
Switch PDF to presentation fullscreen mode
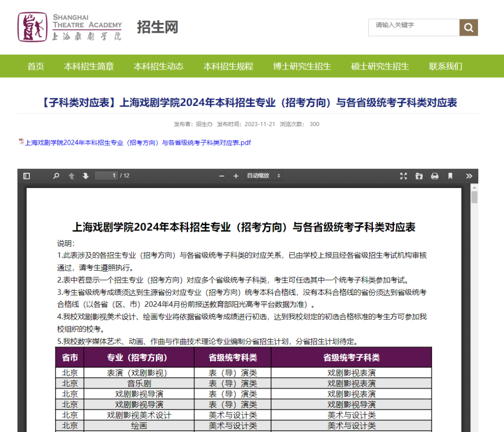404,176
